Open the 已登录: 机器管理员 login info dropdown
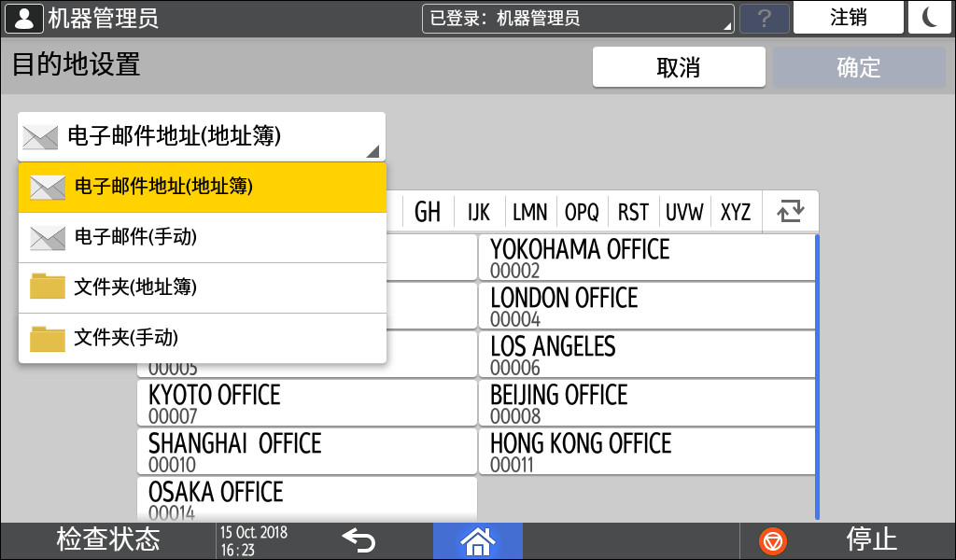 [578, 19]
